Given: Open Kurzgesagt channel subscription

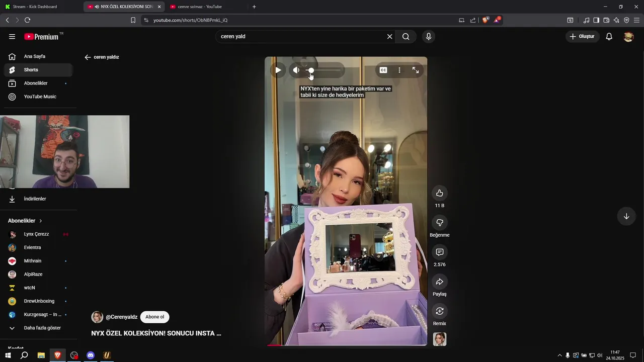Looking at the screenshot, I should pos(38,315).
